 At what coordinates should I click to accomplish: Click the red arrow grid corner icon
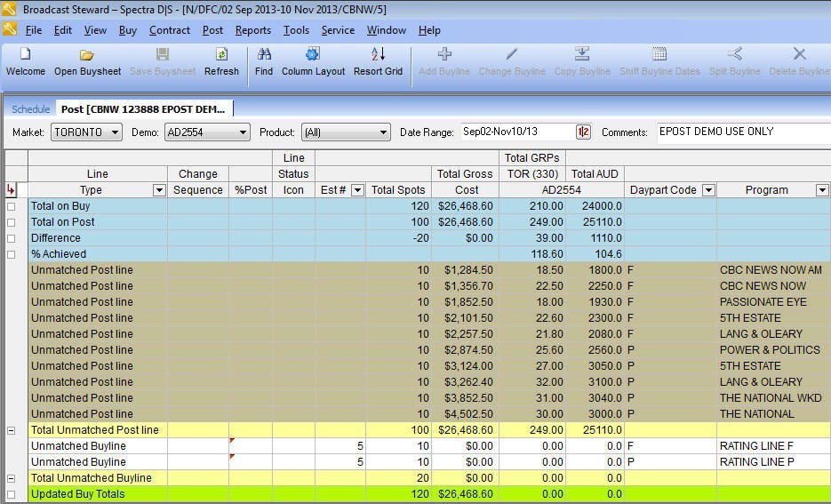coord(11,189)
